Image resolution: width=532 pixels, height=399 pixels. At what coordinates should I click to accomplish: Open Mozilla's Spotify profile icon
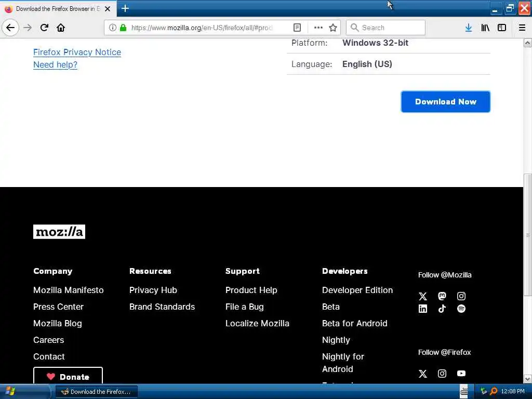coord(461,309)
